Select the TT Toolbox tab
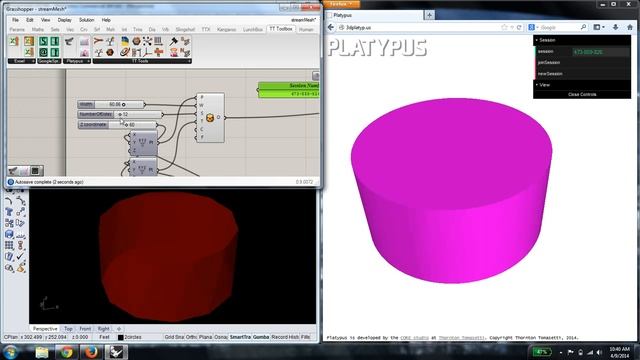 [x=281, y=29]
